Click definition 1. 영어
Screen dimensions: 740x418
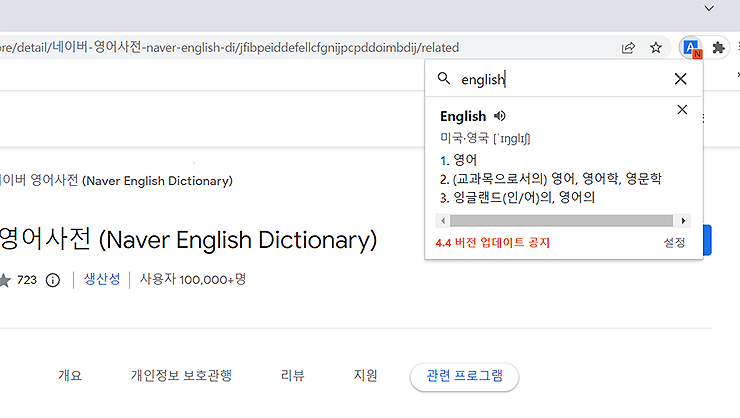[x=458, y=160]
